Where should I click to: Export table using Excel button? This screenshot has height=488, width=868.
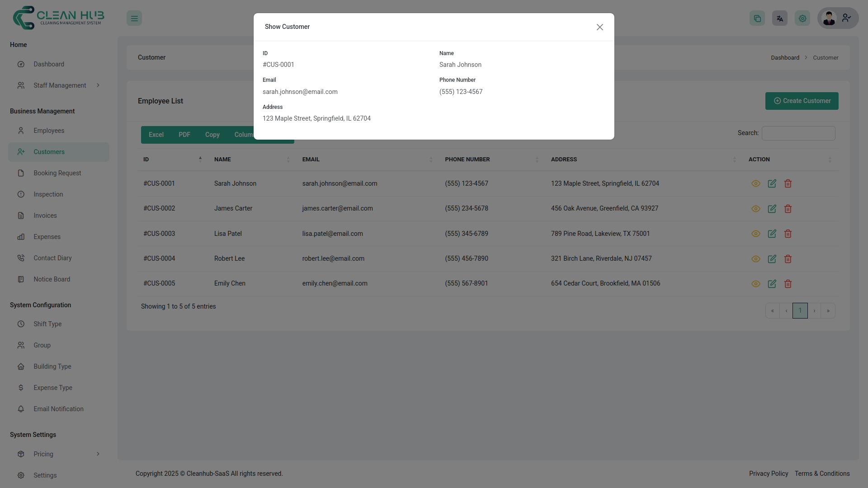pos(156,135)
